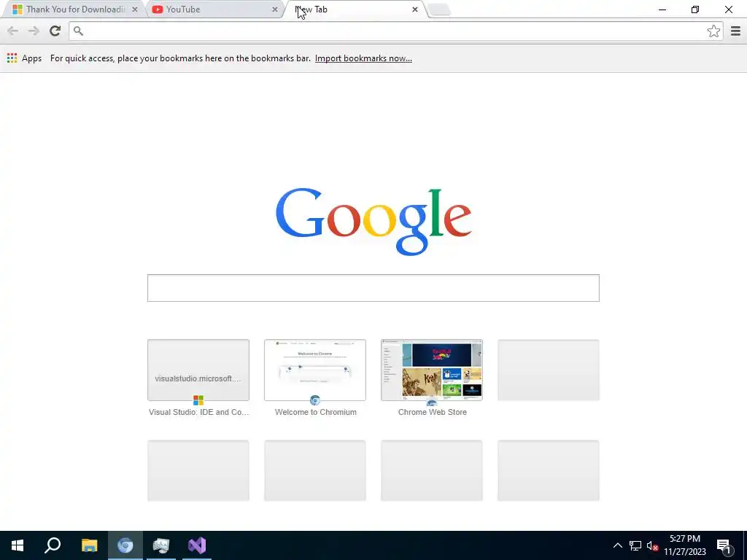
Task: Click the Google logo
Action: pos(373,222)
